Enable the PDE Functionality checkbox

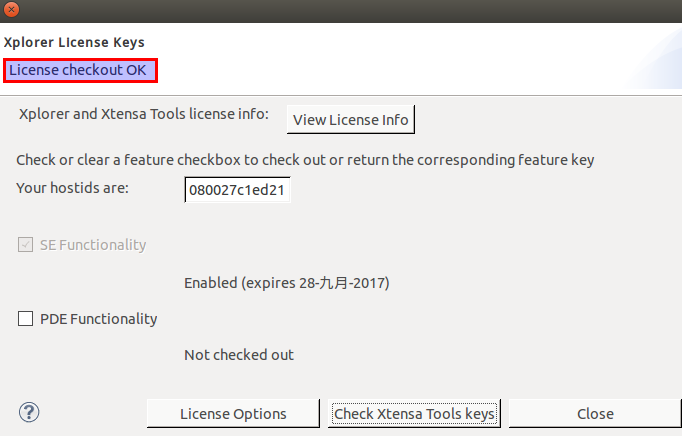tap(25, 319)
